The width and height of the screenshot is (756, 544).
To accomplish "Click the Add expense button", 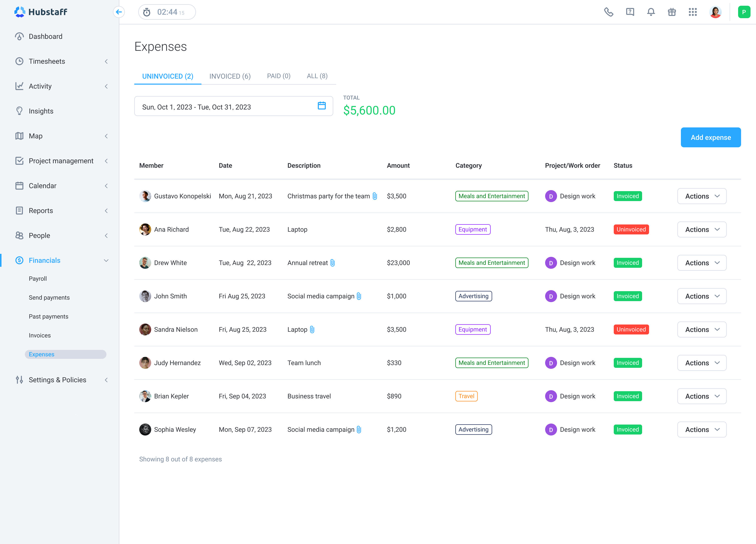I will (x=710, y=137).
